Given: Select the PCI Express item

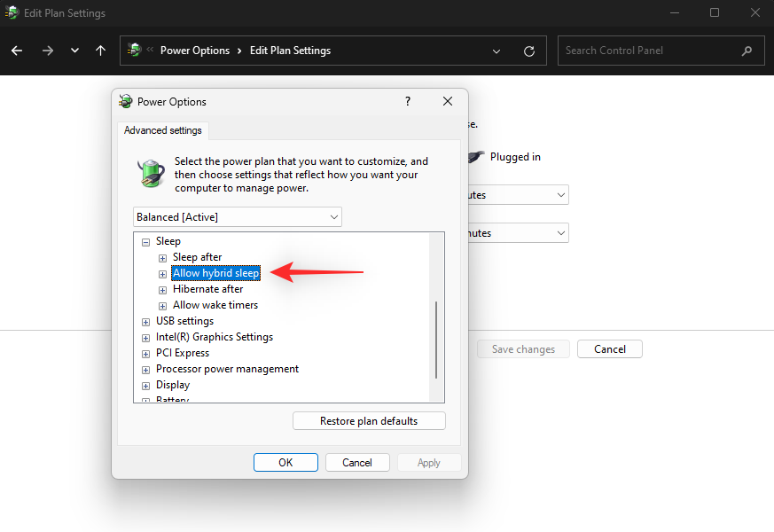Looking at the screenshot, I should pyautogui.click(x=183, y=353).
